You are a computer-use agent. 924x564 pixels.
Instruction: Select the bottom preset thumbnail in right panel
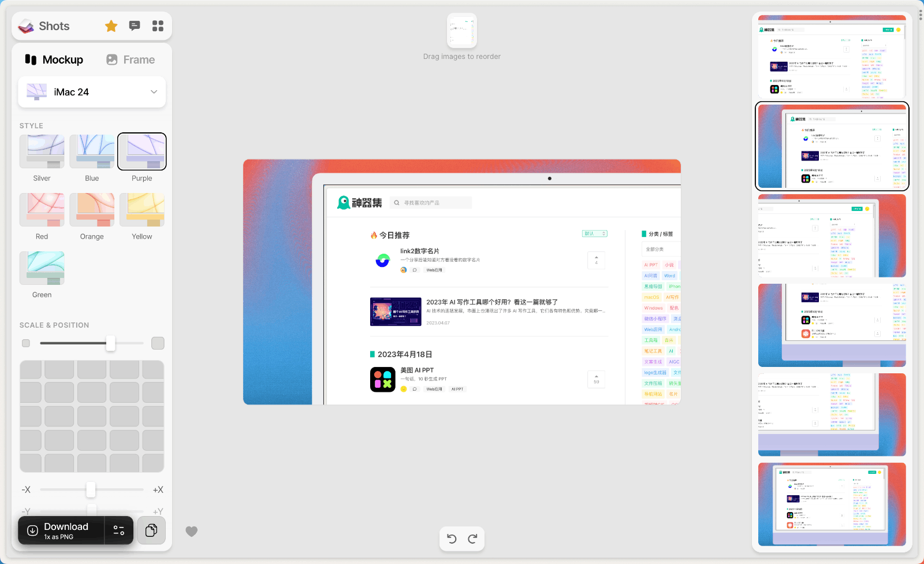click(x=832, y=504)
